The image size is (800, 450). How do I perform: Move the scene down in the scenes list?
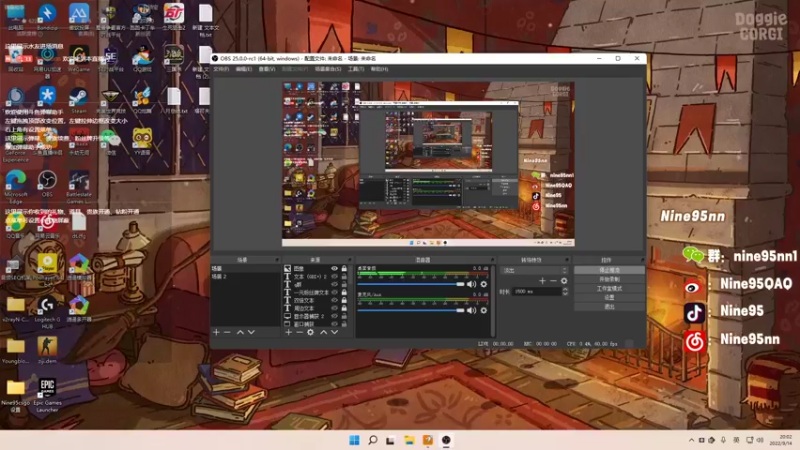pos(251,332)
